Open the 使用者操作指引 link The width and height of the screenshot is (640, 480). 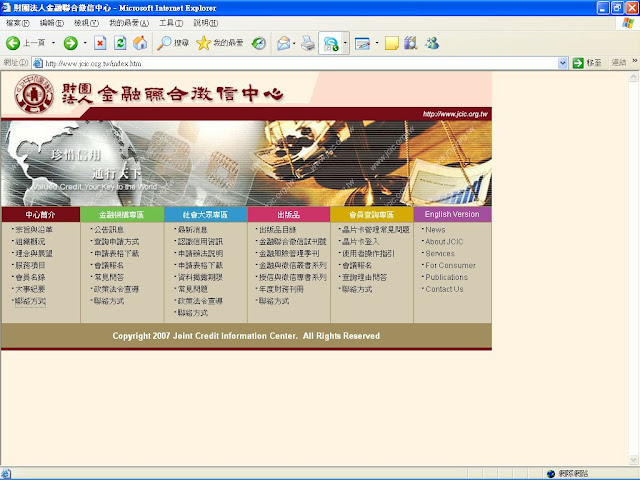pyautogui.click(x=368, y=253)
